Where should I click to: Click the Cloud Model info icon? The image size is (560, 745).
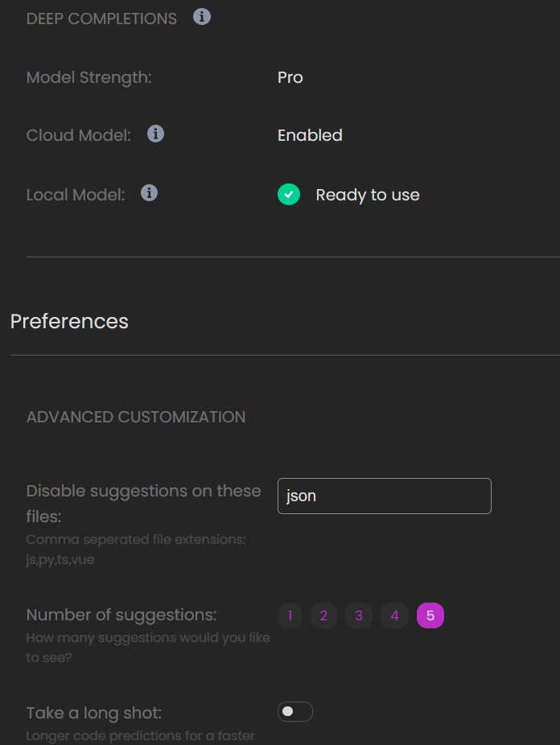pos(156,134)
